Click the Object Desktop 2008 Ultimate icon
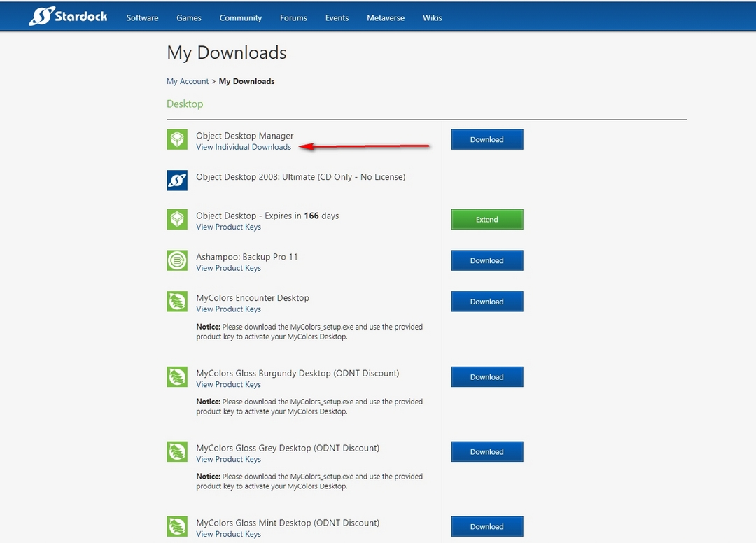This screenshot has height=543, width=756. pos(177,180)
